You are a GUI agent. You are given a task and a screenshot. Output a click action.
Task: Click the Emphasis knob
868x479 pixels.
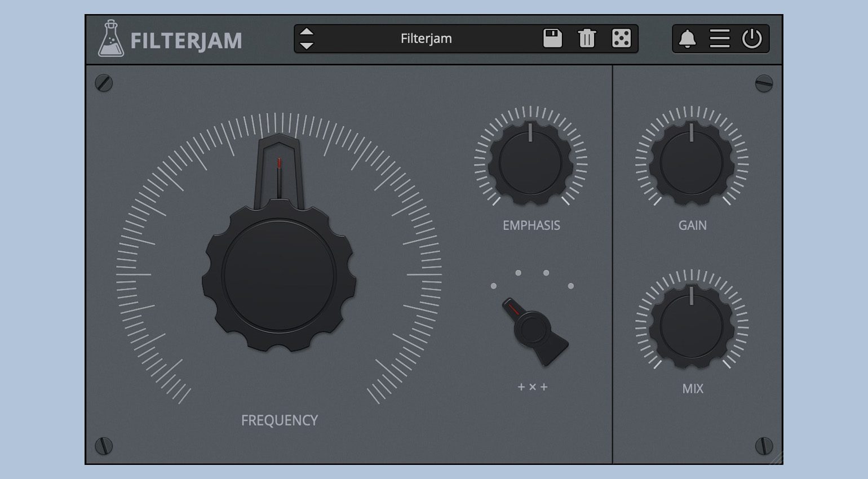point(530,162)
